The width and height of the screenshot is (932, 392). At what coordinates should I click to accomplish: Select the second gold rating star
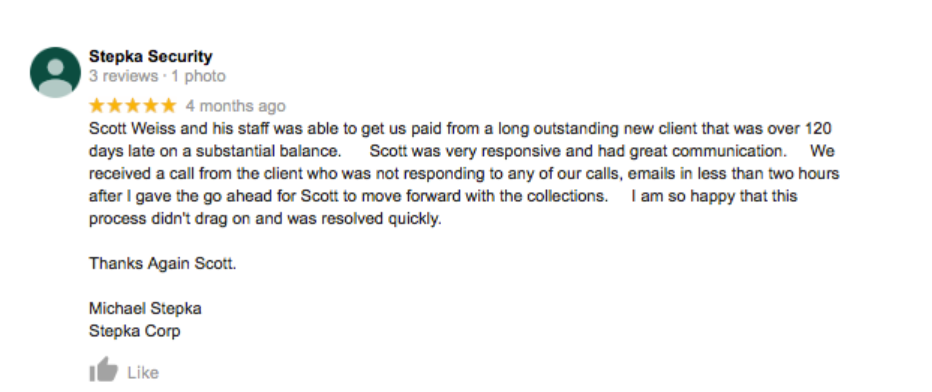(x=115, y=106)
